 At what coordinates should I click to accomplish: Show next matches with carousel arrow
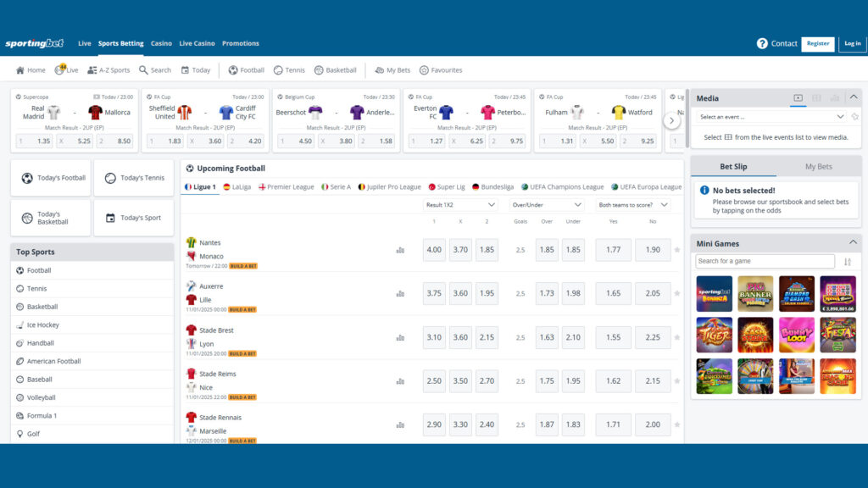[x=671, y=120]
